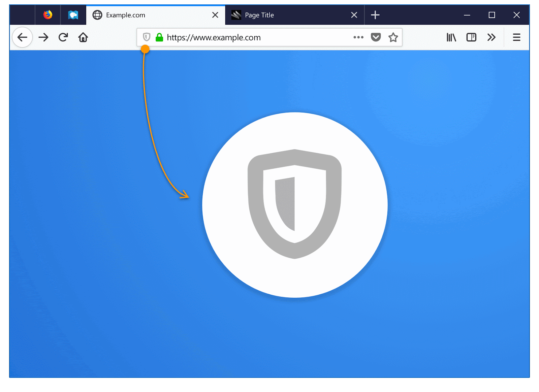
Task: Launch Firefox from the taskbar
Action: click(47, 15)
